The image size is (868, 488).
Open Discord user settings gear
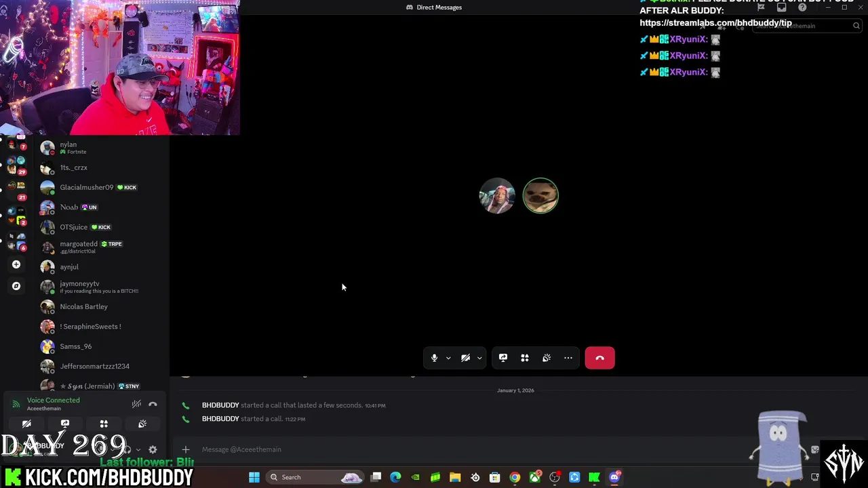point(153,449)
